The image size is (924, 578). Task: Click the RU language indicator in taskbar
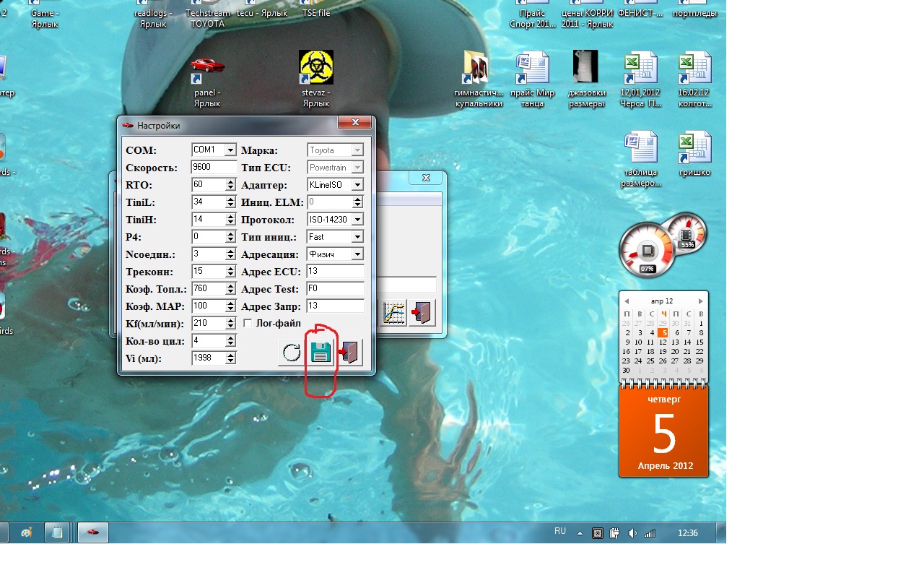[x=560, y=531]
